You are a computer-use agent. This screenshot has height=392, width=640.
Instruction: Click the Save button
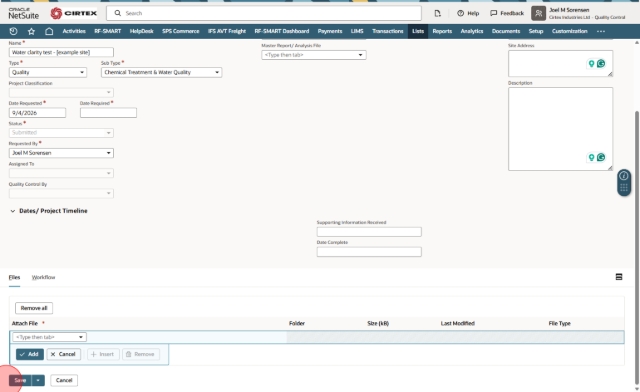tap(20, 380)
